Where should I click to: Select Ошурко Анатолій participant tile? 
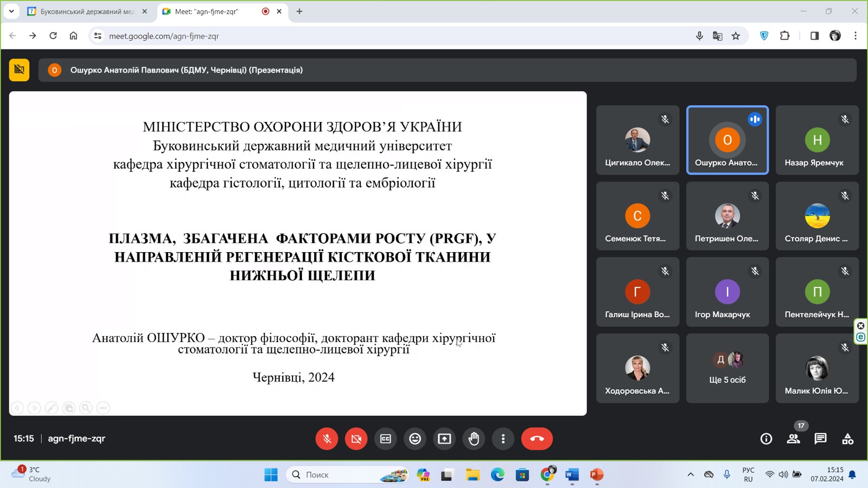pyautogui.click(x=727, y=140)
